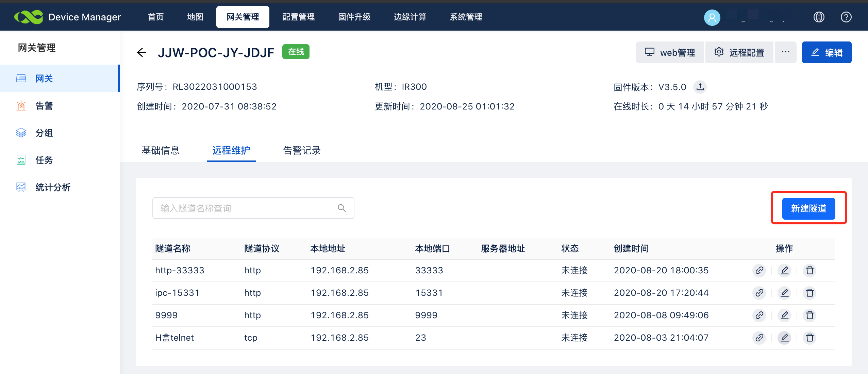Click the user avatar icon
The width and height of the screenshot is (868, 374).
(x=712, y=17)
